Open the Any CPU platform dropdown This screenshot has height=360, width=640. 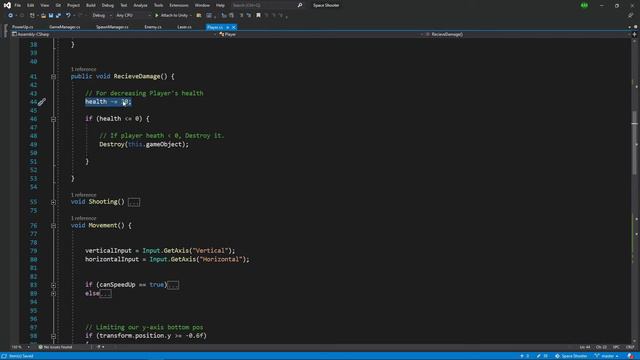point(133,16)
